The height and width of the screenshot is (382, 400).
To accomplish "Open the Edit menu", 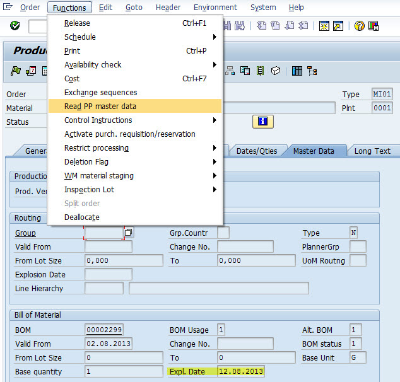I will [105, 7].
